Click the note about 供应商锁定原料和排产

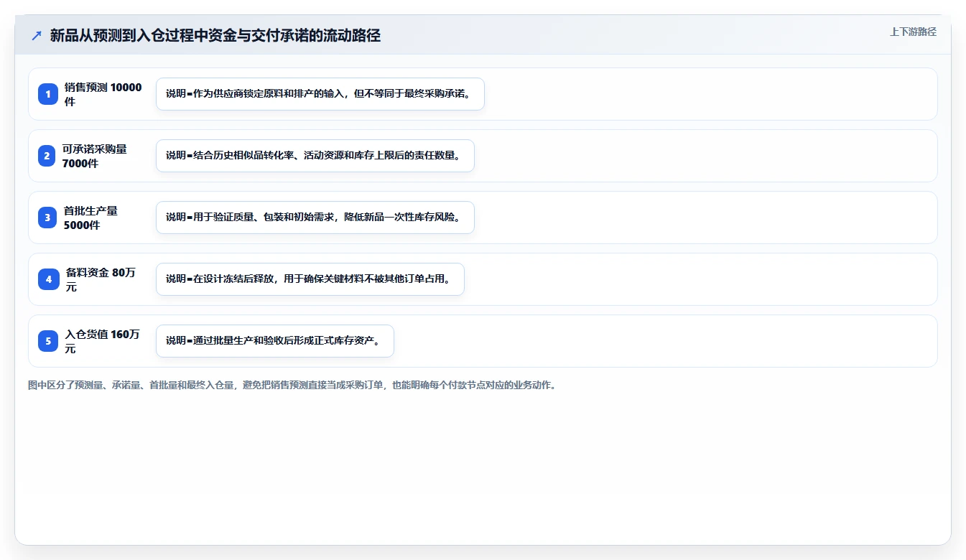click(320, 94)
